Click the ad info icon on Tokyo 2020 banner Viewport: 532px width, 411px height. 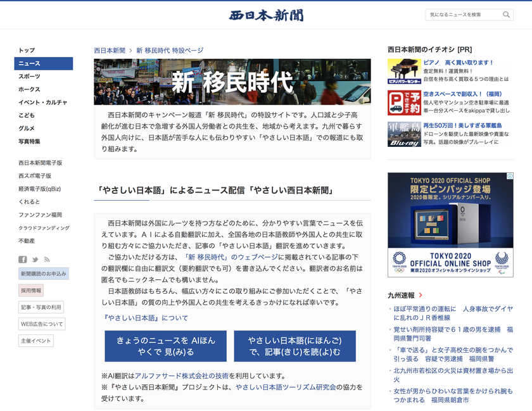(x=510, y=176)
